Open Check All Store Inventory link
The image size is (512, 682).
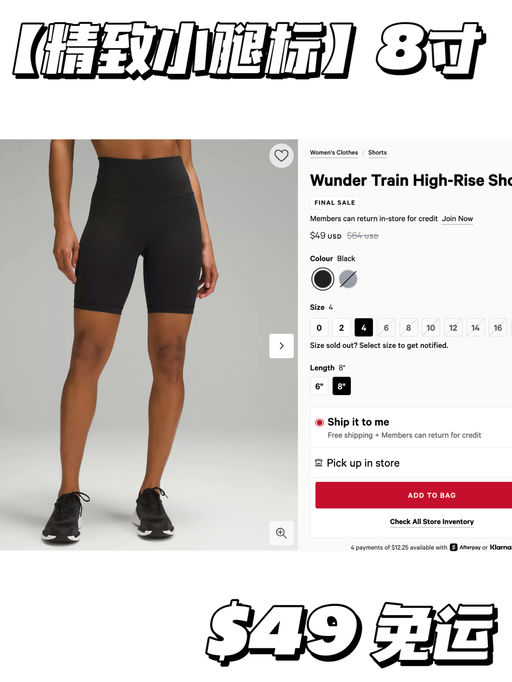(432, 522)
